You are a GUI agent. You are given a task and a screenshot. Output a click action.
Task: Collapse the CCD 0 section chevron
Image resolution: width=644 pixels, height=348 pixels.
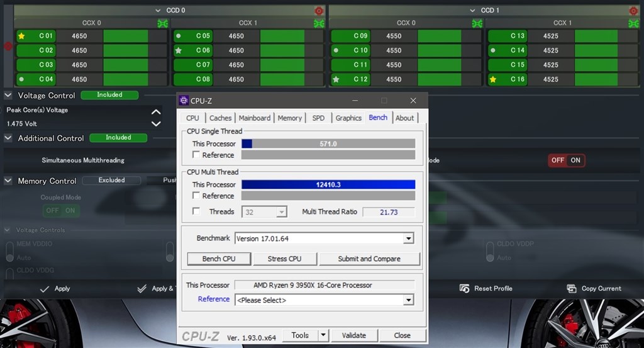point(158,10)
